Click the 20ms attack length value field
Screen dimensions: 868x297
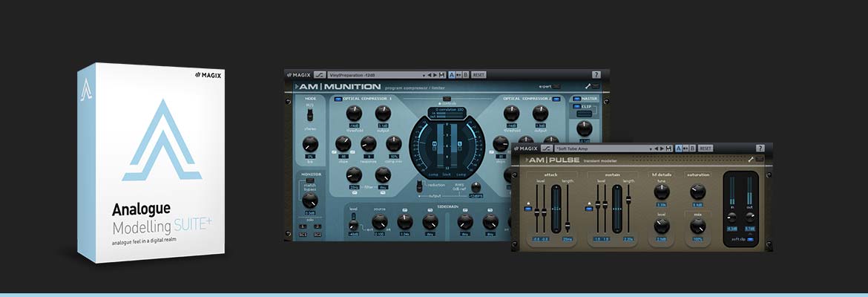[568, 239]
